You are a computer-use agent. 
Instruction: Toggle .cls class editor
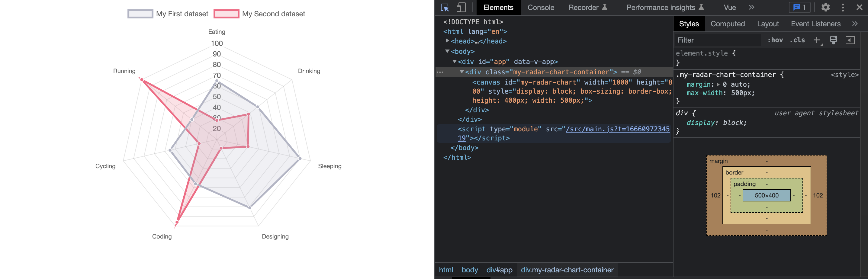click(x=797, y=40)
